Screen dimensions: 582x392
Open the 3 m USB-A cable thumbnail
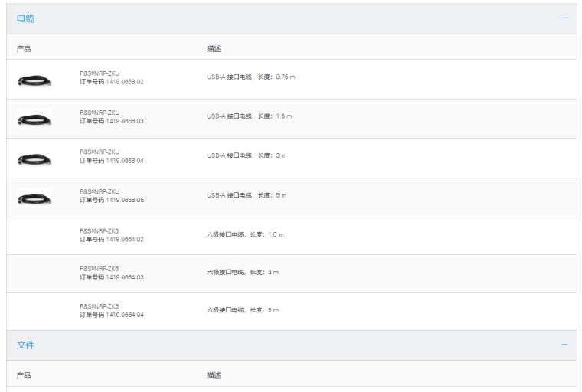[34, 158]
